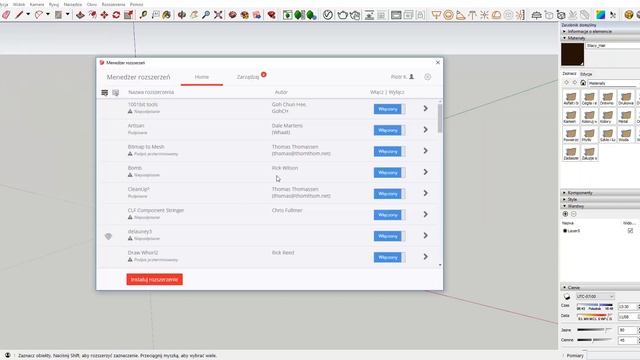
Task: Click the circled checkmark toolbar icon
Action: [328, 15]
